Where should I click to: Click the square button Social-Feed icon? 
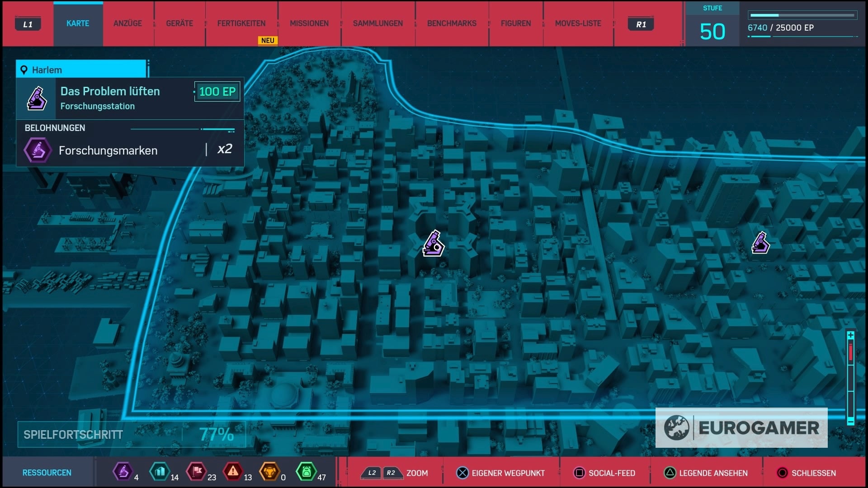[579, 473]
